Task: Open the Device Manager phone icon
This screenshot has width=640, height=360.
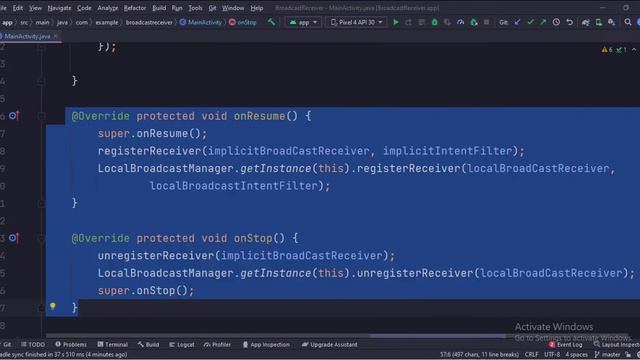Action: point(599,22)
